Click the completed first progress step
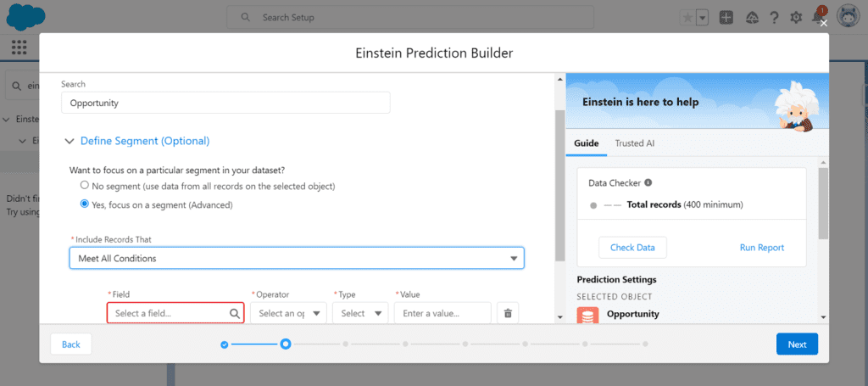This screenshot has width=868, height=386. (x=224, y=344)
